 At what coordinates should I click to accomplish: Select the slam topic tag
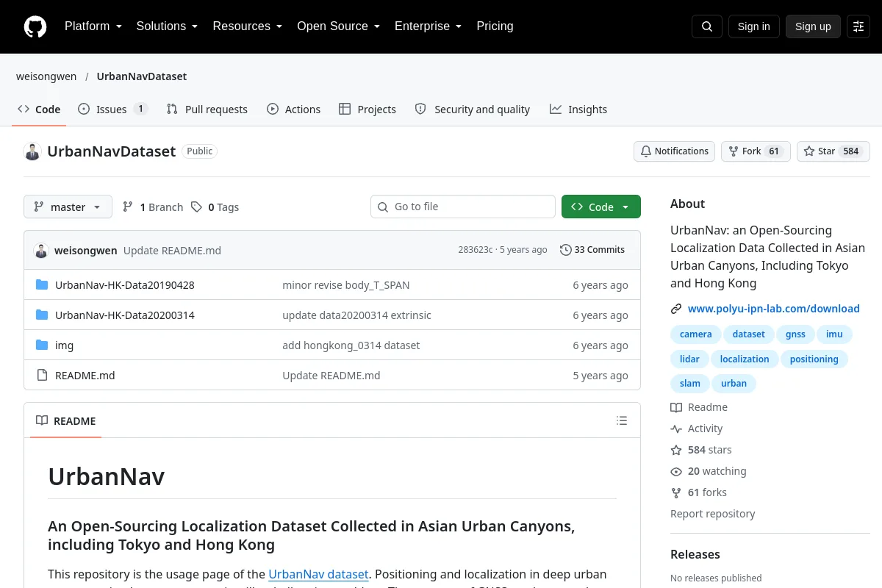pyautogui.click(x=690, y=384)
